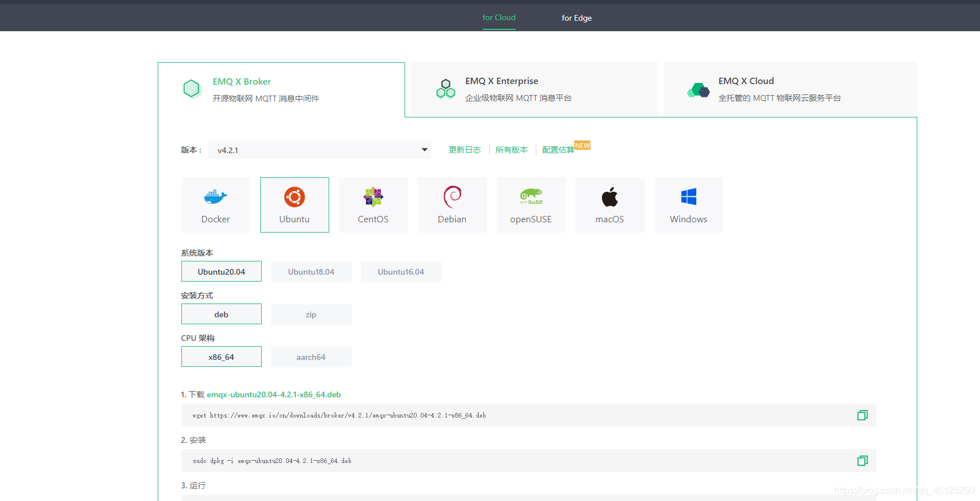Download emqx-ubuntu20.04-4.2.1-x86_64.deb link

point(274,394)
